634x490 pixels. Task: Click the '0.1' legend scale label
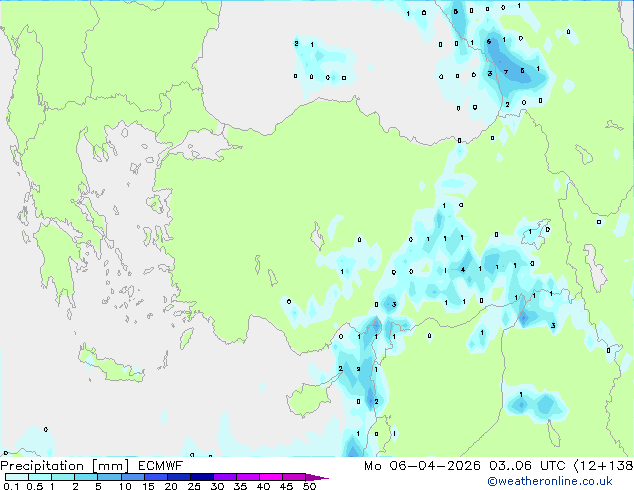pyautogui.click(x=11, y=486)
